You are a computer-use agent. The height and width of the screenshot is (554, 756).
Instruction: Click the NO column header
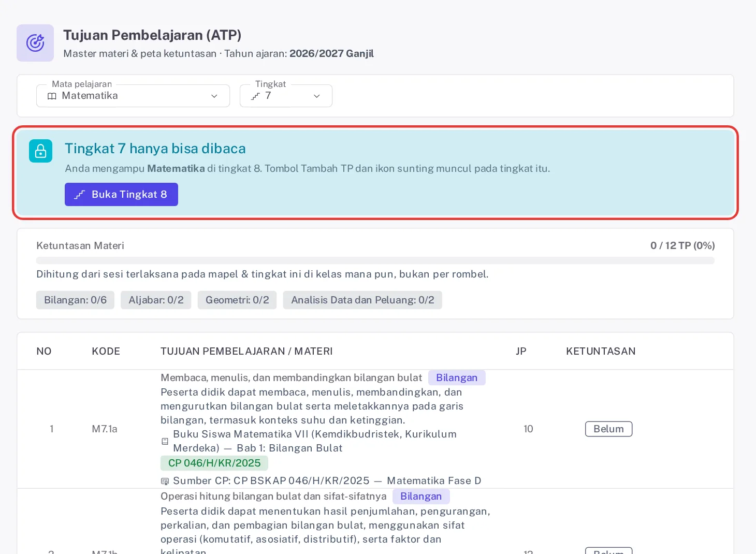44,351
